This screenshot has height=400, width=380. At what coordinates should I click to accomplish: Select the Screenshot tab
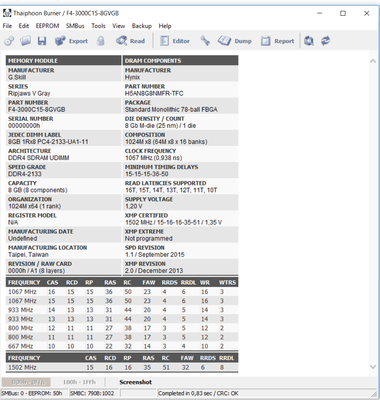tap(136, 382)
